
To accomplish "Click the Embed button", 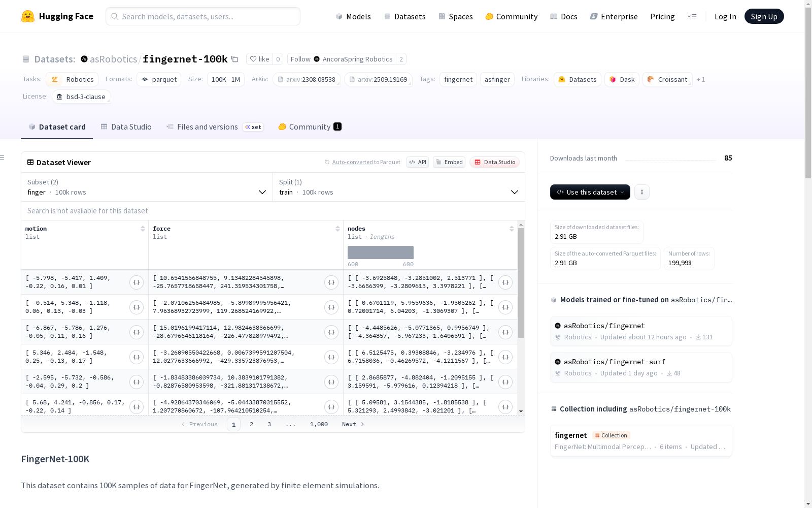I will (449, 162).
